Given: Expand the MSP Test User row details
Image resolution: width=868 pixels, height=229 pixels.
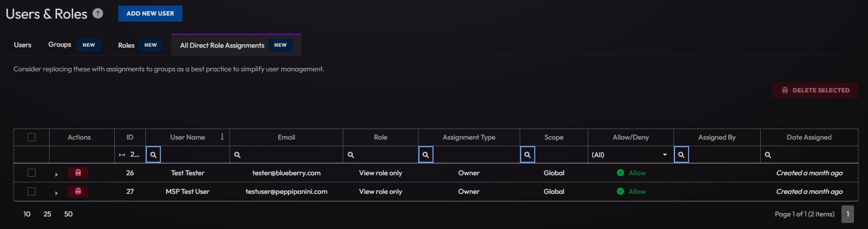Looking at the screenshot, I should coord(56,193).
